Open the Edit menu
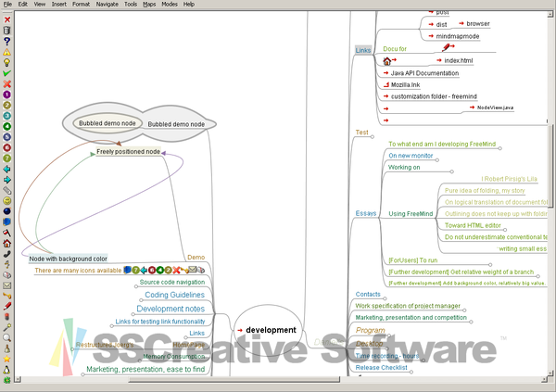556x392 pixels. pyautogui.click(x=22, y=5)
